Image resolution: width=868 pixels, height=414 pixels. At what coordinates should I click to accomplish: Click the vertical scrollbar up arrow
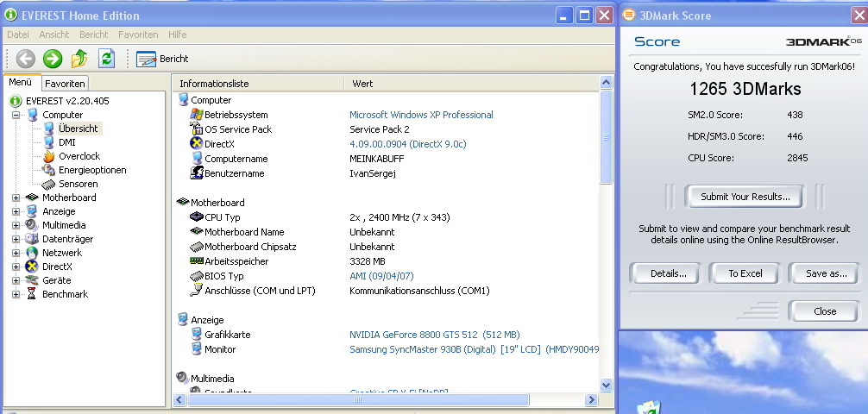tap(607, 83)
